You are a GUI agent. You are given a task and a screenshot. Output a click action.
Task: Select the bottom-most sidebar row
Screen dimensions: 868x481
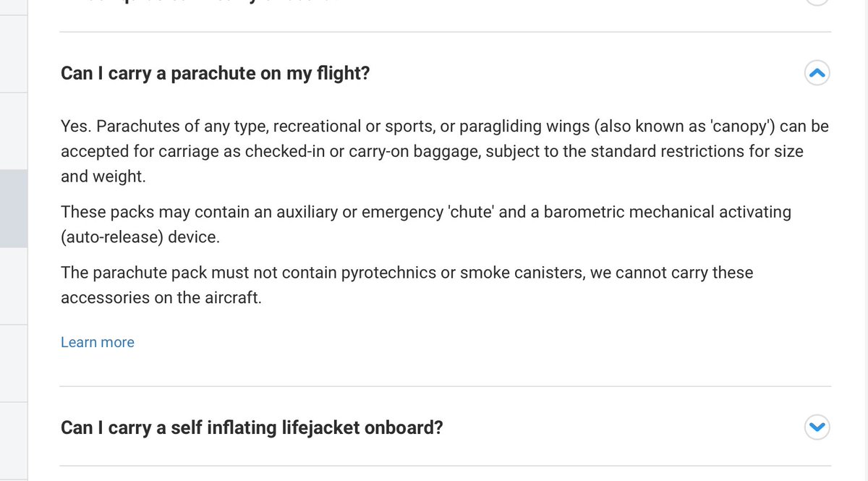pyautogui.click(x=13, y=441)
